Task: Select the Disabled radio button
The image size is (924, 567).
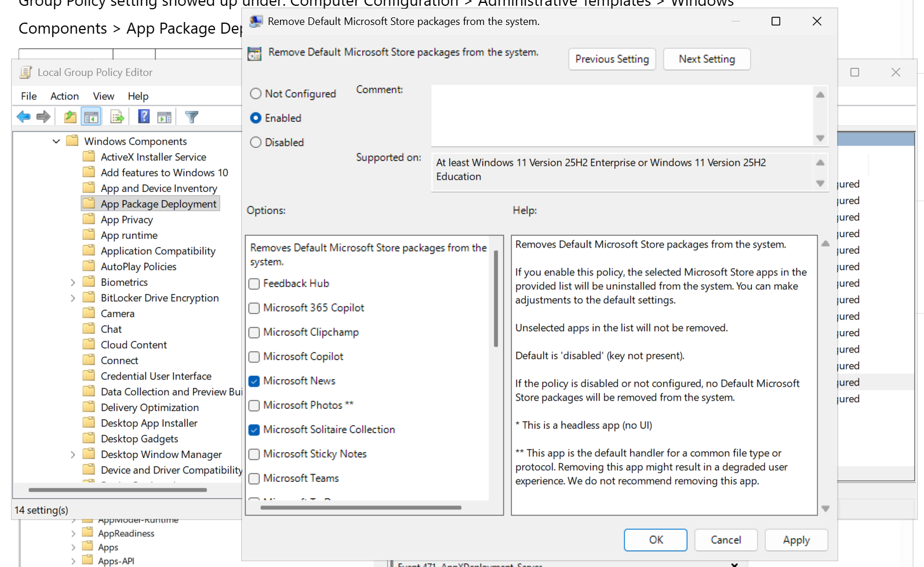Action: pyautogui.click(x=256, y=142)
